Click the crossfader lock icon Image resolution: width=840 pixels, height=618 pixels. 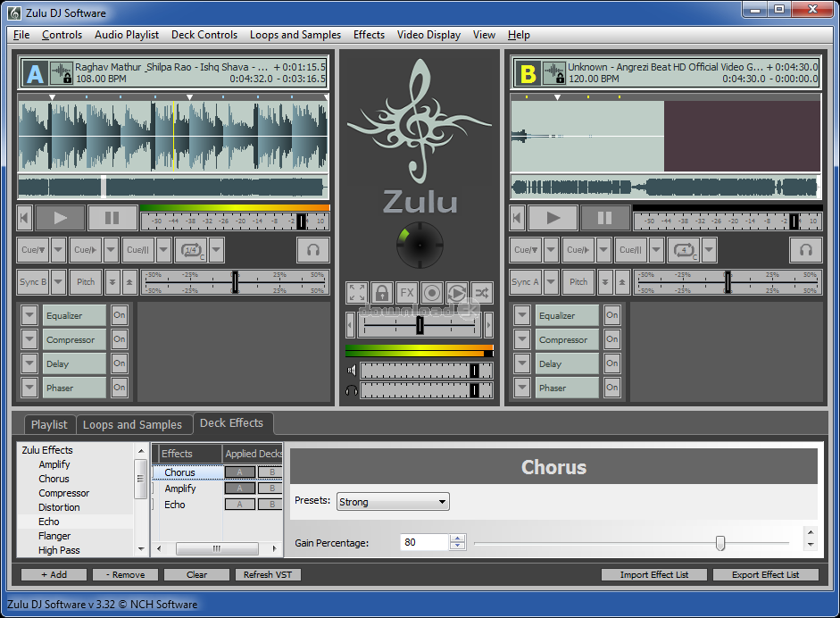click(x=382, y=293)
